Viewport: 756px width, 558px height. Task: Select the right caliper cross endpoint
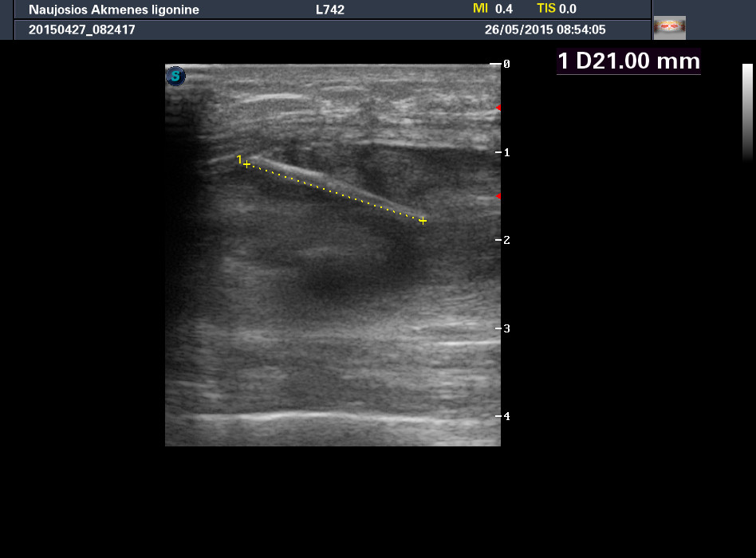[423, 220]
